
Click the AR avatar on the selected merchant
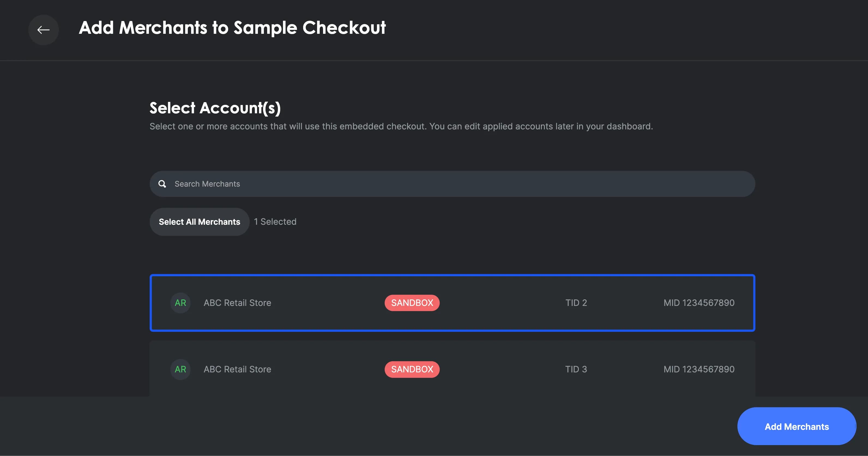click(180, 303)
